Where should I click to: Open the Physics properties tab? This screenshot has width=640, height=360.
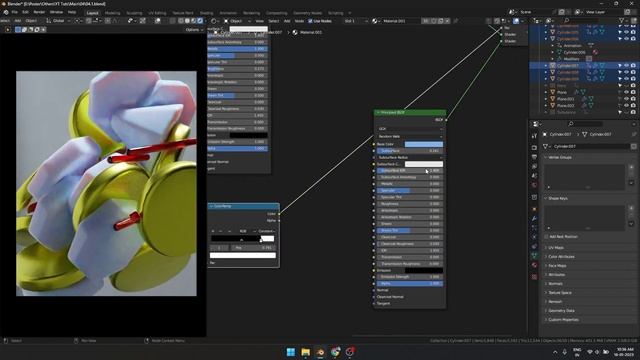click(534, 237)
